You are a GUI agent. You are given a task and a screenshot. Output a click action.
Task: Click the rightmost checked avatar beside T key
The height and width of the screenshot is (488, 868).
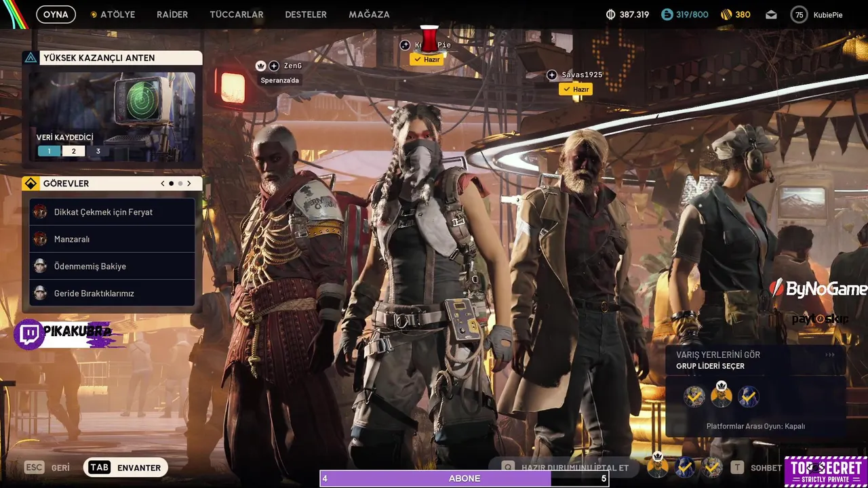click(712, 467)
